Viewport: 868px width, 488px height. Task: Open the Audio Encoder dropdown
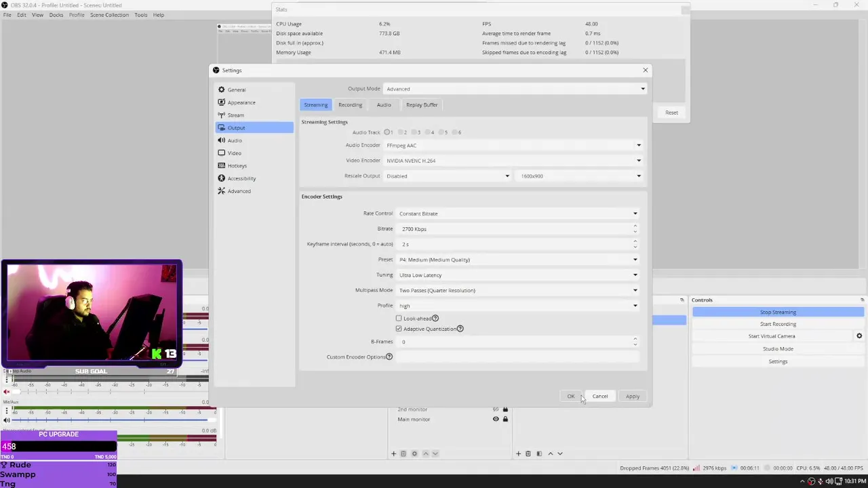coord(513,145)
